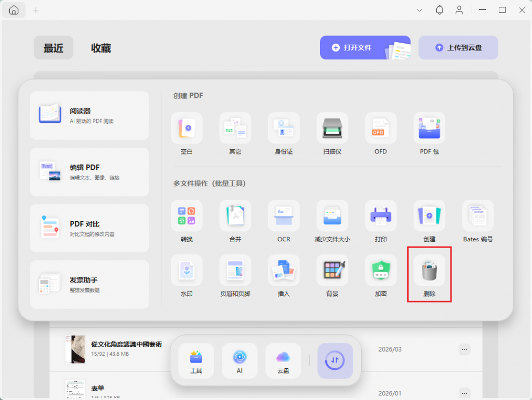Viewport: 532px width, 400px height.
Task: Start the batch OCR tool
Action: click(x=284, y=216)
